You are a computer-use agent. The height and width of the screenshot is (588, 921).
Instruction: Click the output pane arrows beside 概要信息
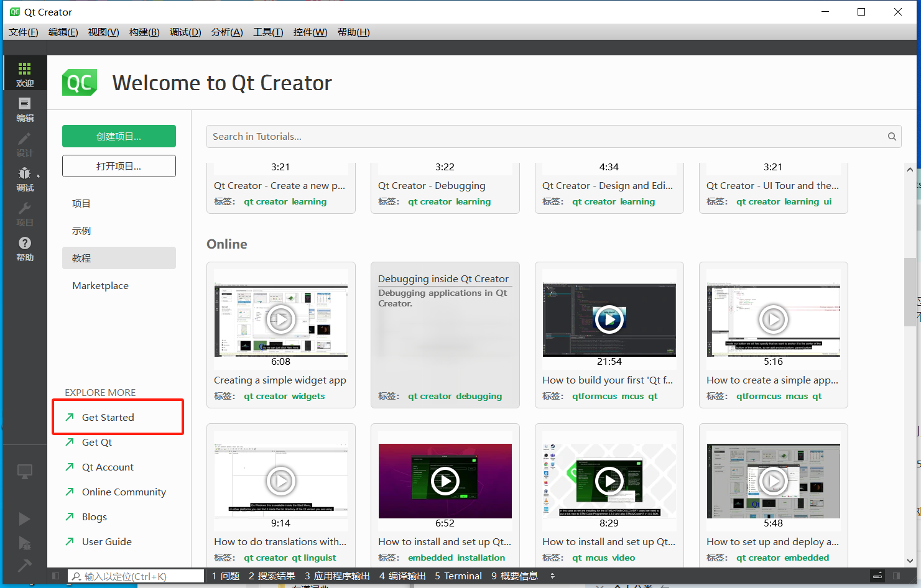(552, 576)
